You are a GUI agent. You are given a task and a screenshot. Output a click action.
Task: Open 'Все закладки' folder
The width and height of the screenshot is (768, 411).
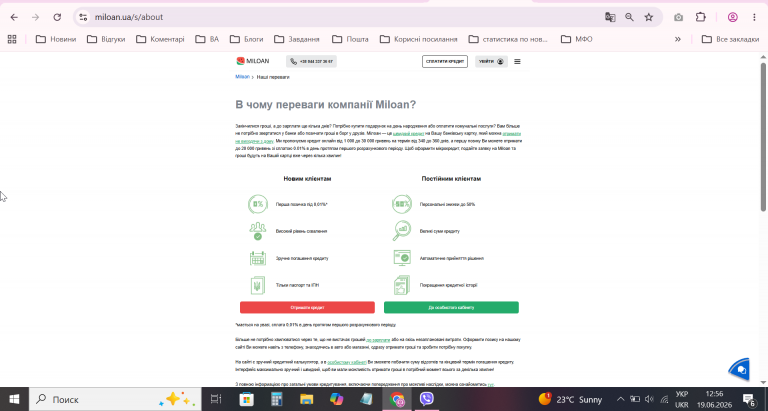click(x=730, y=39)
